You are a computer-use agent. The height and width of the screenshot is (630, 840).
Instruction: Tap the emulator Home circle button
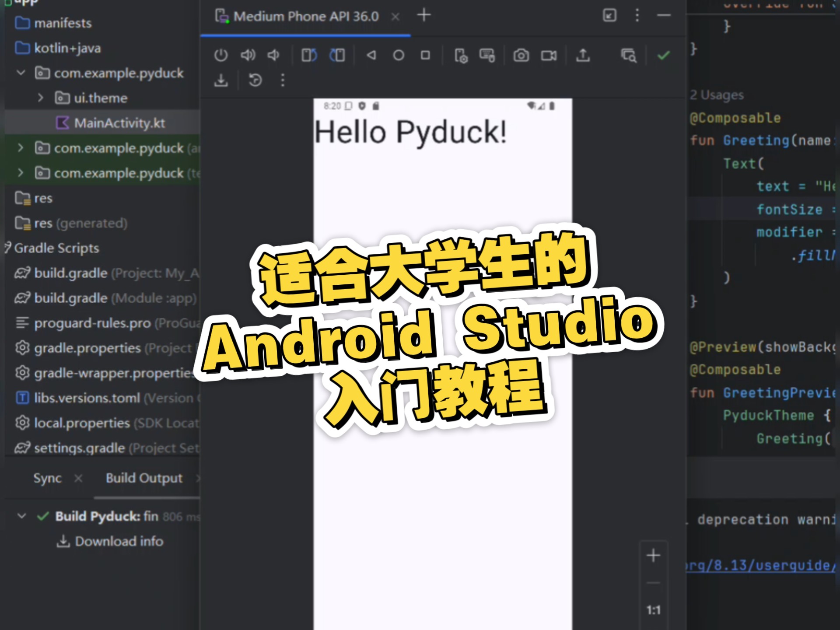(399, 55)
